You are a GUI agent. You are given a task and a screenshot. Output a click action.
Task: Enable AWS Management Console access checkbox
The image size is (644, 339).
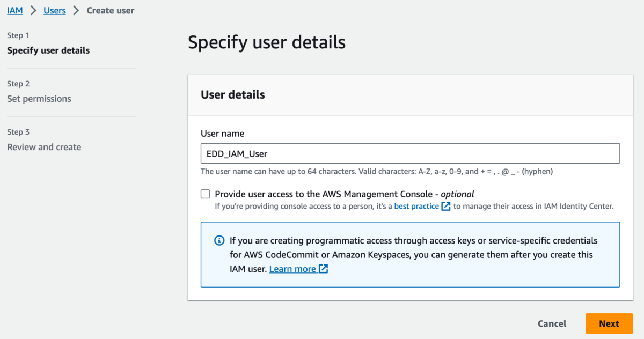coord(206,194)
